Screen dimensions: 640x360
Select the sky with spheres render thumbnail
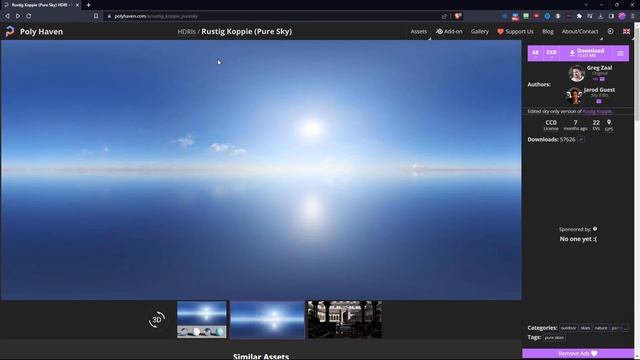click(x=202, y=320)
